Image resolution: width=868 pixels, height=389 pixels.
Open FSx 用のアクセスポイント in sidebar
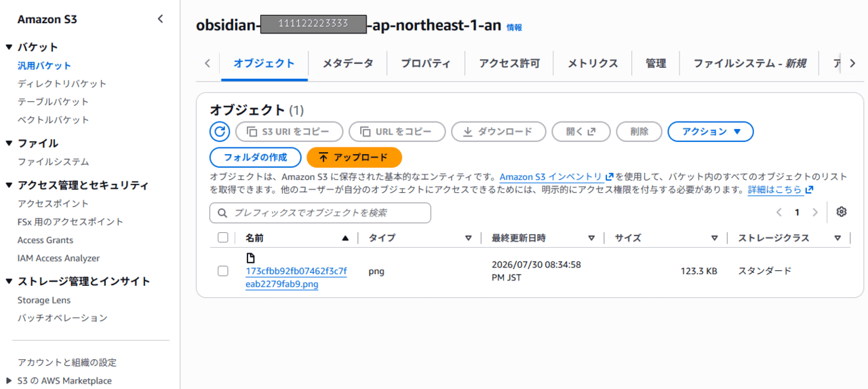(71, 222)
